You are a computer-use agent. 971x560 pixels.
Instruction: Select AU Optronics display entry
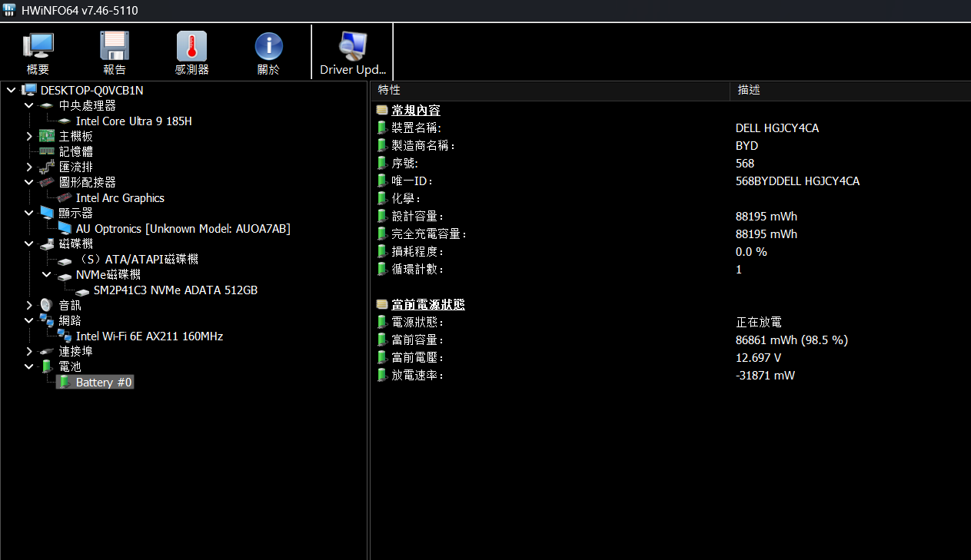pyautogui.click(x=183, y=228)
